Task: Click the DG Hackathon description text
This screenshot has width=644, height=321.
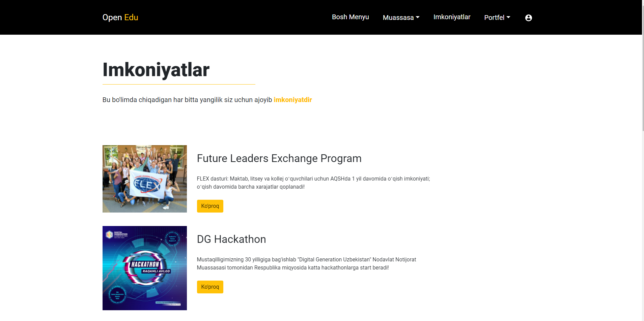Action: pyautogui.click(x=307, y=263)
